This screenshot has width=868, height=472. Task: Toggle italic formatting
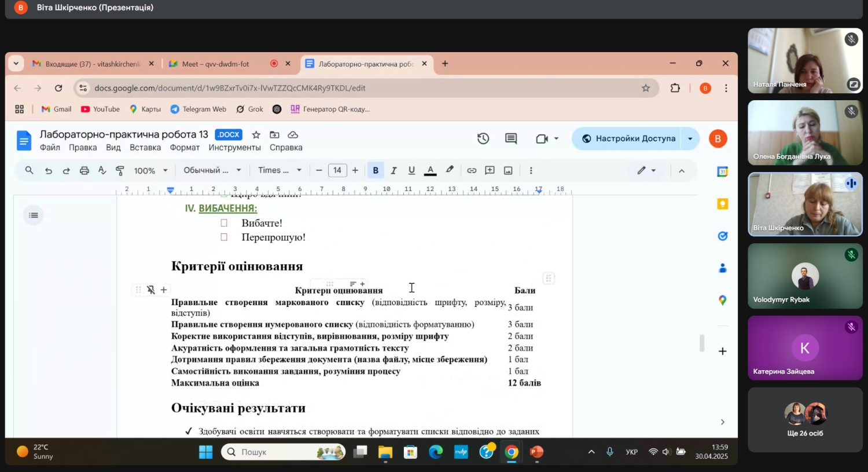(x=393, y=170)
